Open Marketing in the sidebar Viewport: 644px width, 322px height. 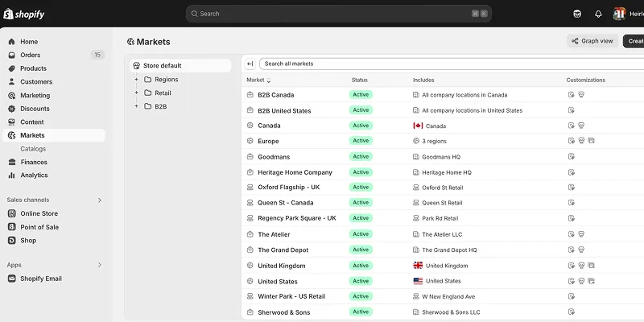tap(35, 95)
